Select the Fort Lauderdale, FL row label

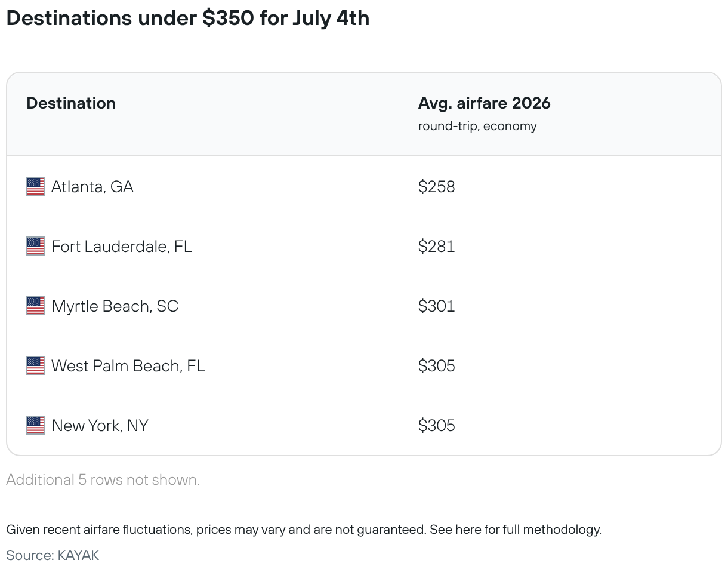122,247
